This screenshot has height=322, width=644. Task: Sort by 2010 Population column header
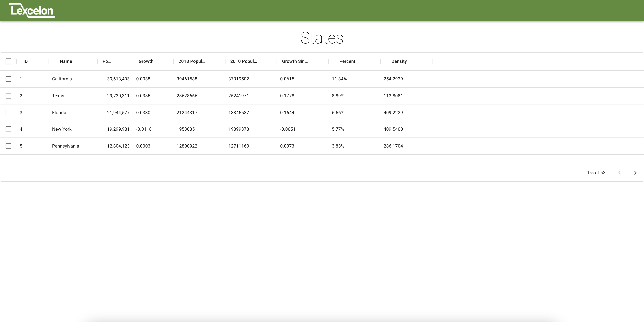point(243,61)
